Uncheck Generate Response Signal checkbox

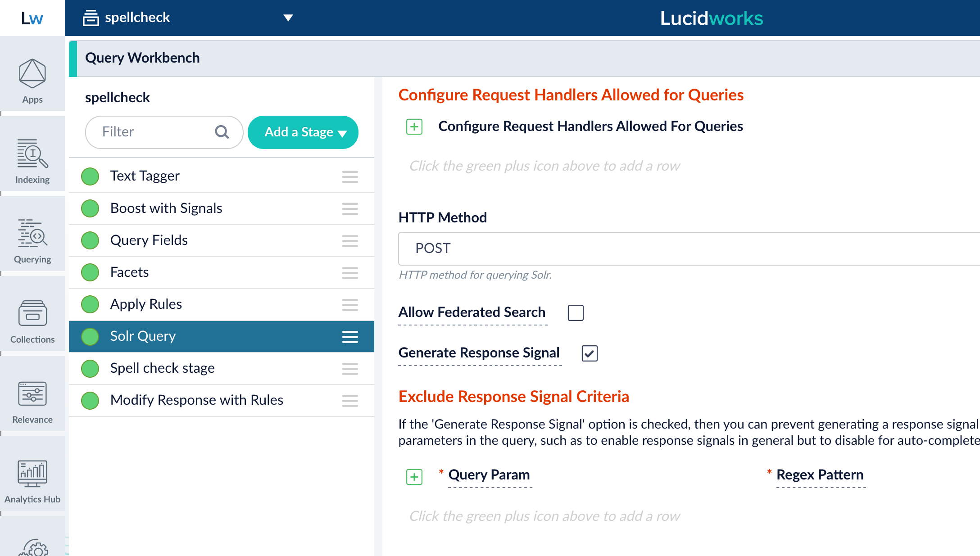pyautogui.click(x=590, y=353)
